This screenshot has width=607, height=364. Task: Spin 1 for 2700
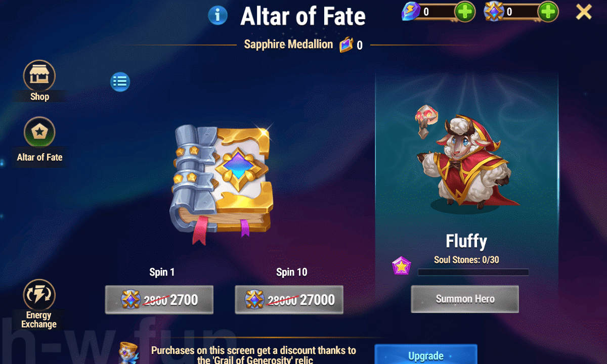pos(159,300)
